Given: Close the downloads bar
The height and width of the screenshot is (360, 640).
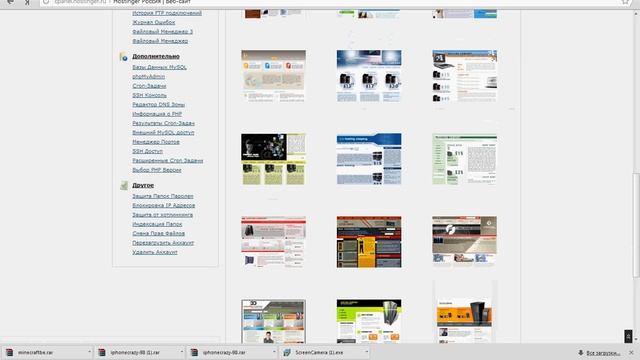Looking at the screenshot, I should (631, 352).
